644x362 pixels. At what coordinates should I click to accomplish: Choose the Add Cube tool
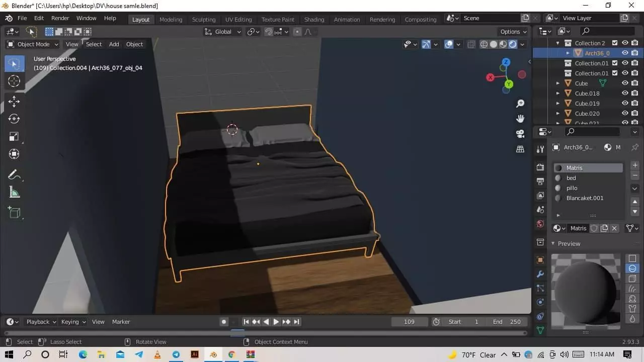[x=14, y=213]
